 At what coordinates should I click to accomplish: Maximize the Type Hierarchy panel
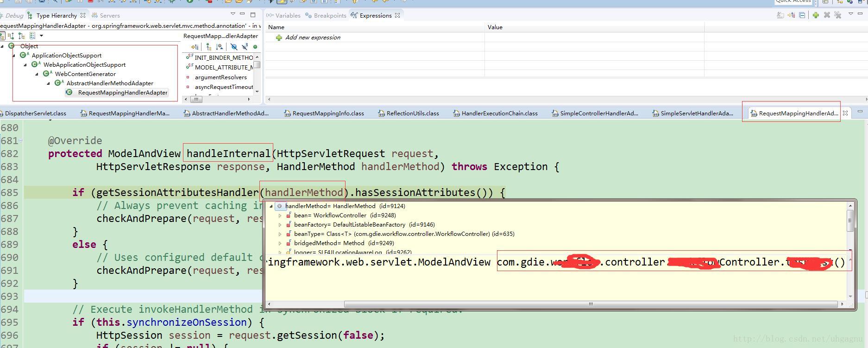[x=253, y=15]
